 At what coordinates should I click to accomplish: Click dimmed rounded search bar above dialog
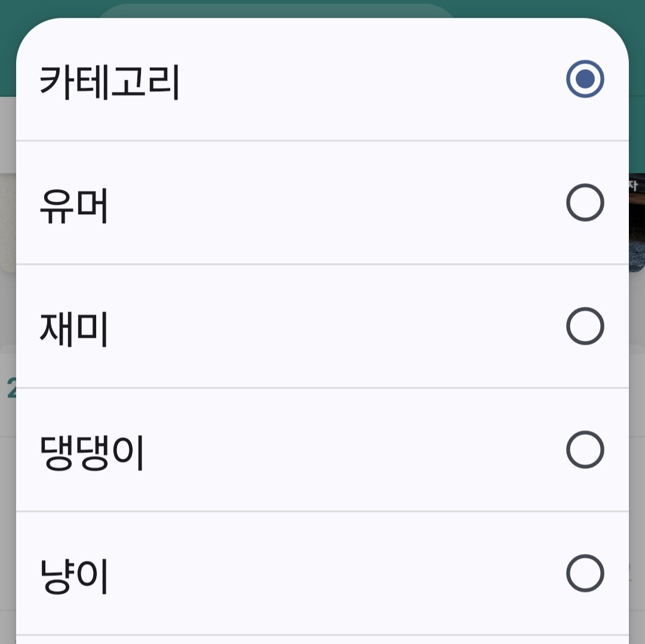point(275,11)
